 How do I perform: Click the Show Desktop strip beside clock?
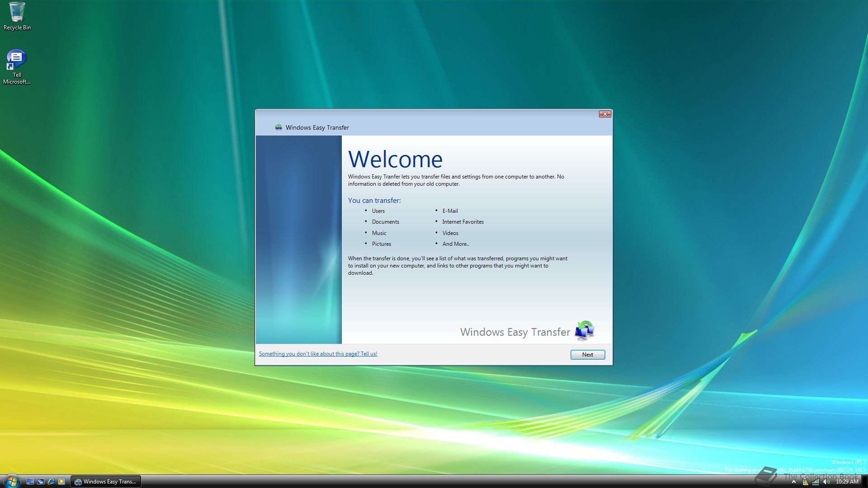coord(865,482)
